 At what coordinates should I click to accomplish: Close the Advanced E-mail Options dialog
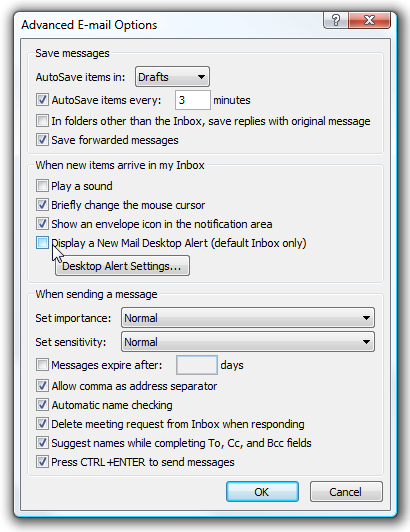pyautogui.click(x=369, y=20)
